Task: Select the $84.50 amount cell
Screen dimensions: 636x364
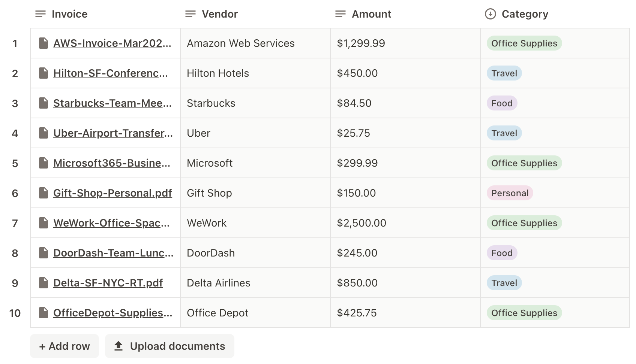Action: pos(405,103)
